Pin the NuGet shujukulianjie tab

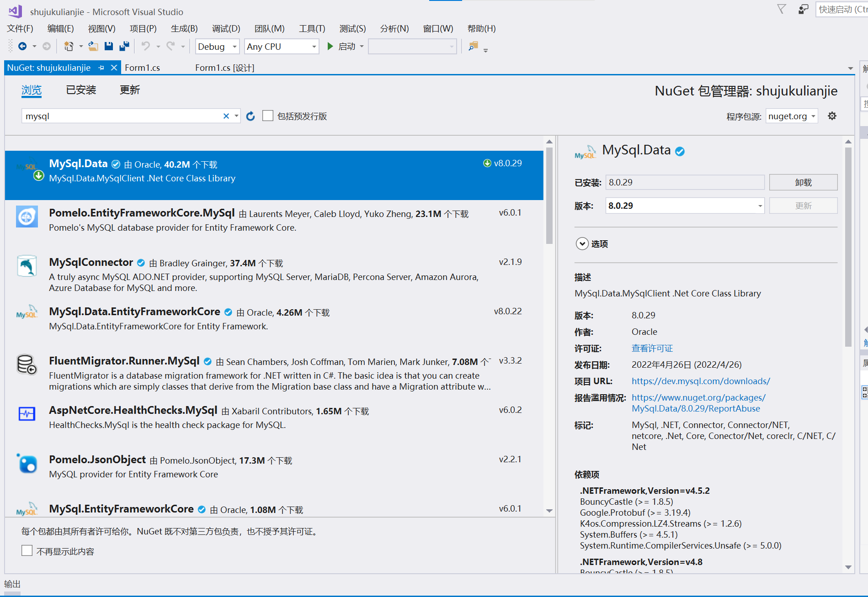coord(101,68)
